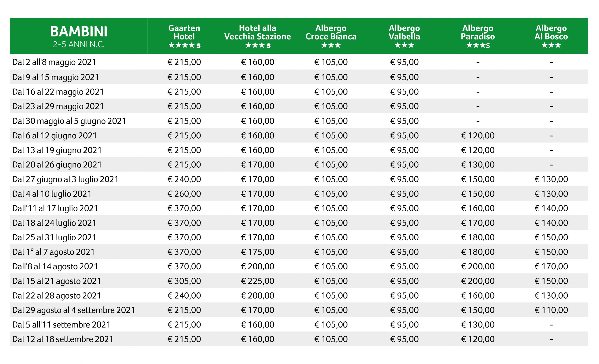Click the Dal 30 maggio al 5 giugno row label
This screenshot has width=599, height=364.
[x=69, y=121]
